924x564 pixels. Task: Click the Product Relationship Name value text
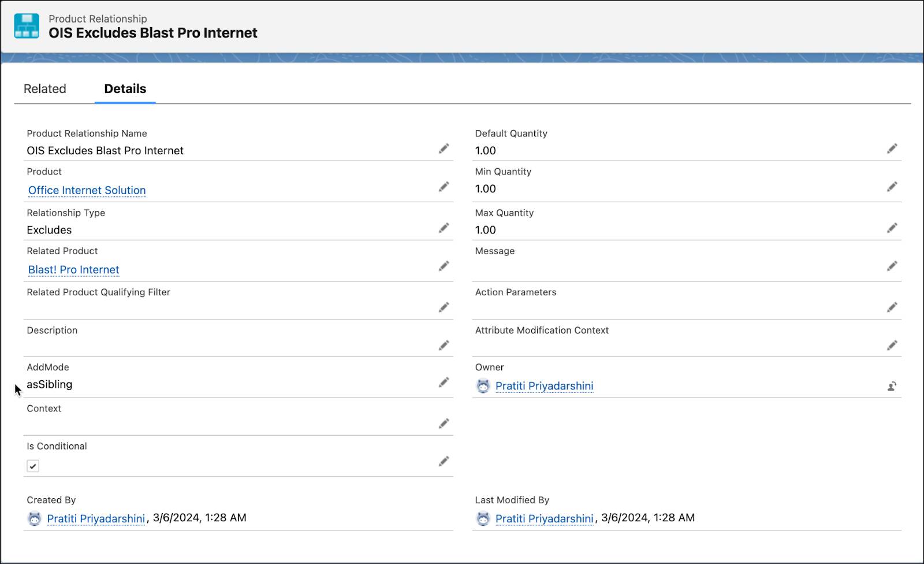pyautogui.click(x=105, y=151)
